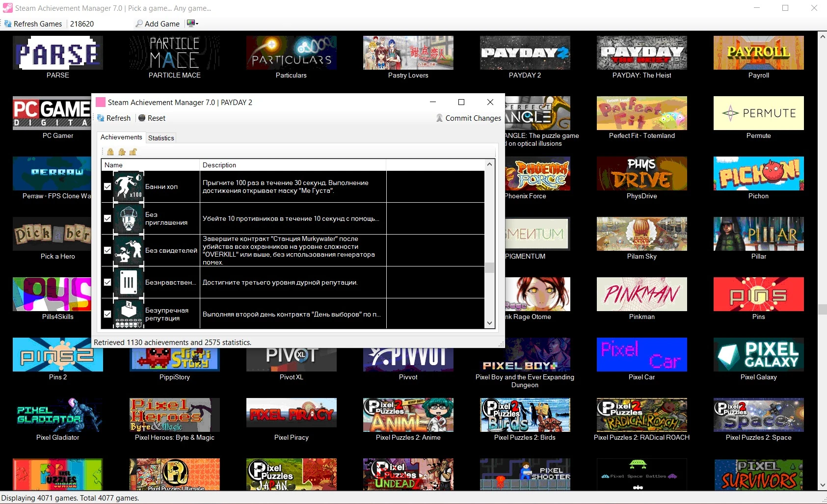Click the Lock All achievements padlock icon
The height and width of the screenshot is (504, 827).
pos(110,152)
